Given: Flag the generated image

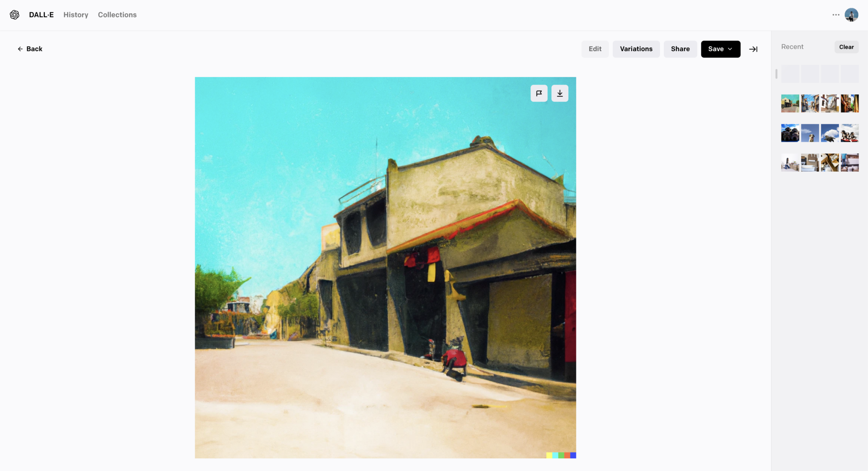Looking at the screenshot, I should tap(539, 93).
